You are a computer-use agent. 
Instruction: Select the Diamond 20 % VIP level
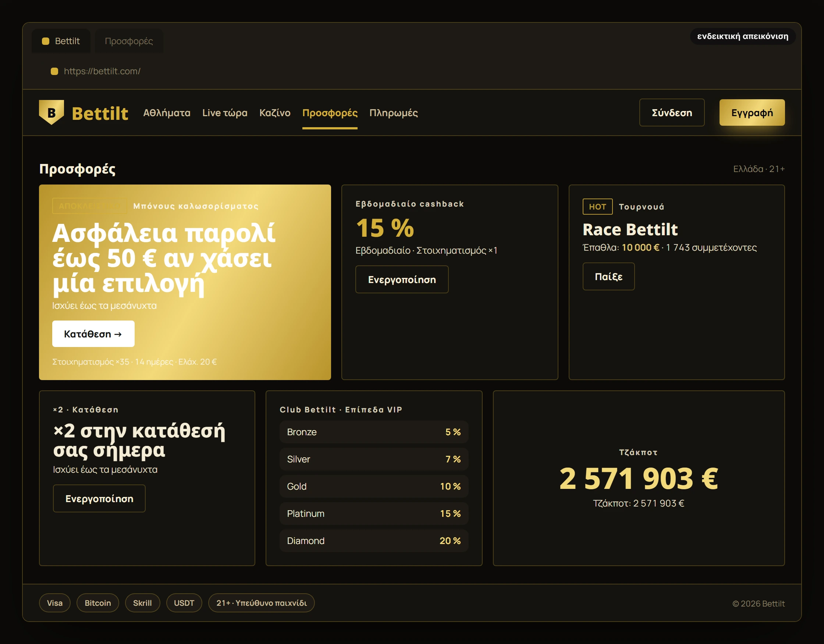pos(373,541)
